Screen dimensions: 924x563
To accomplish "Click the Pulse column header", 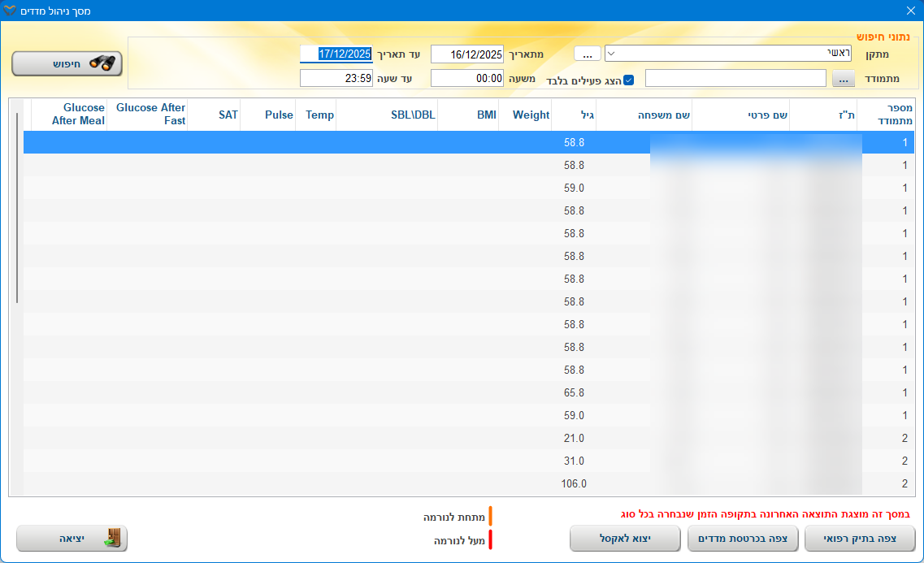I will pos(279,115).
